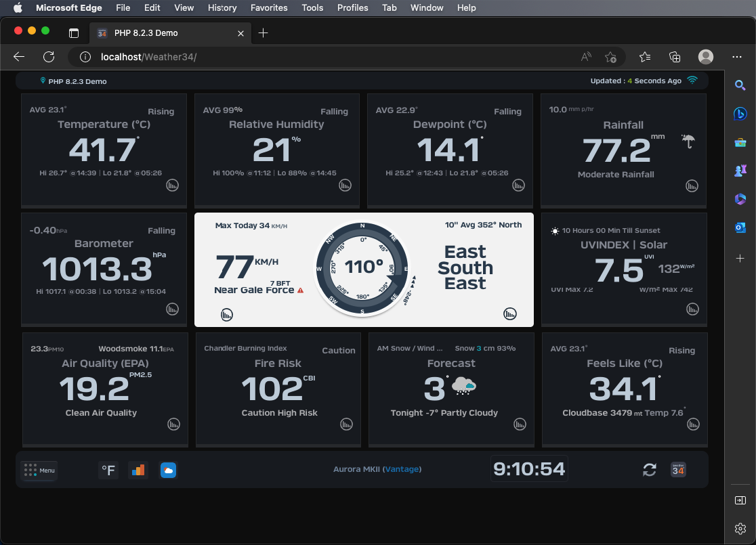Open the bar charts icon in footer
The width and height of the screenshot is (756, 545).
pos(138,470)
